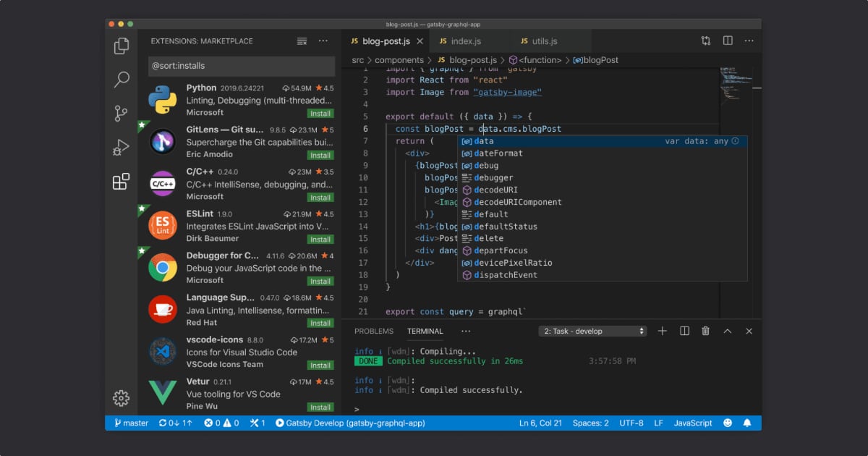Maximize the panel with the chevron

pos(727,331)
